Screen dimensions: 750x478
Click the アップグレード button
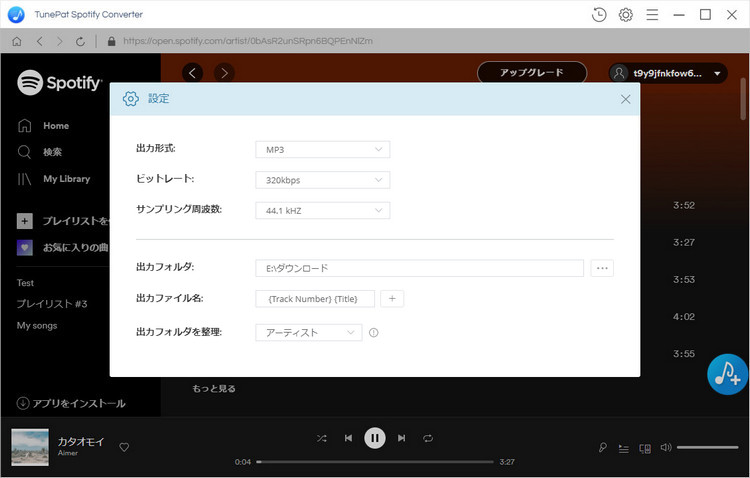(x=532, y=73)
